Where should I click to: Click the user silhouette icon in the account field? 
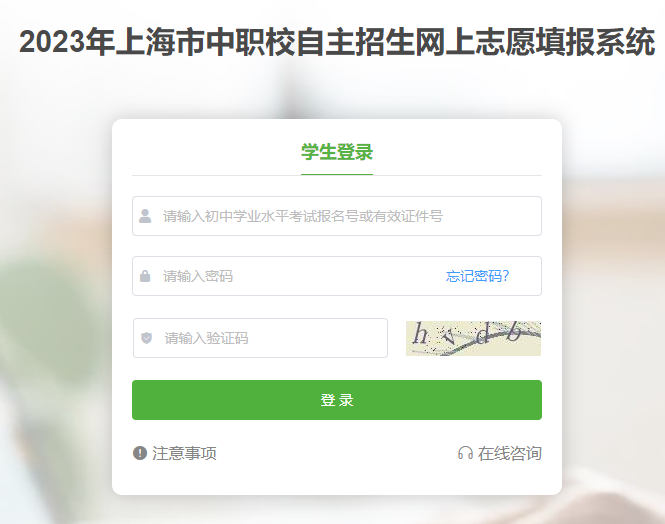(x=145, y=216)
